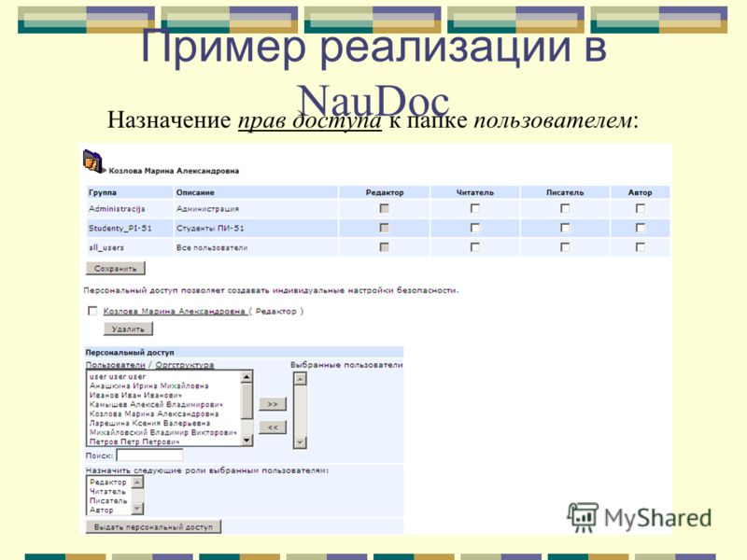The width and height of the screenshot is (747, 560).
Task: Enable Читатель for Studenty_PI-51 group
Action: pyautogui.click(x=475, y=228)
